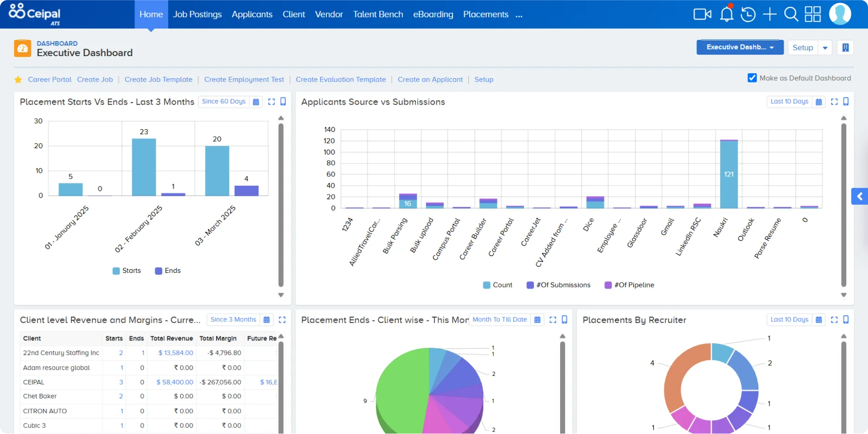This screenshot has height=434, width=868.
Task: Open Since 60 Days range dropdown
Action: tap(223, 101)
